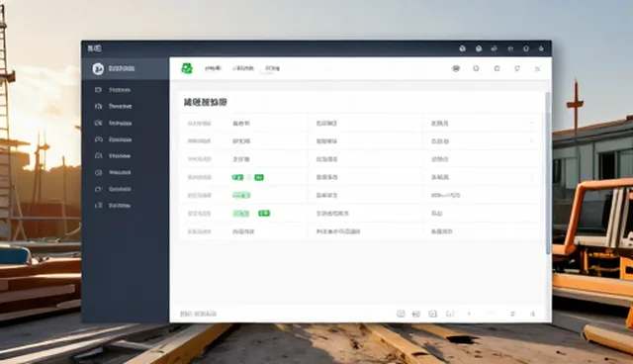Switch to the second header tab
633x364 pixels.
243,68
